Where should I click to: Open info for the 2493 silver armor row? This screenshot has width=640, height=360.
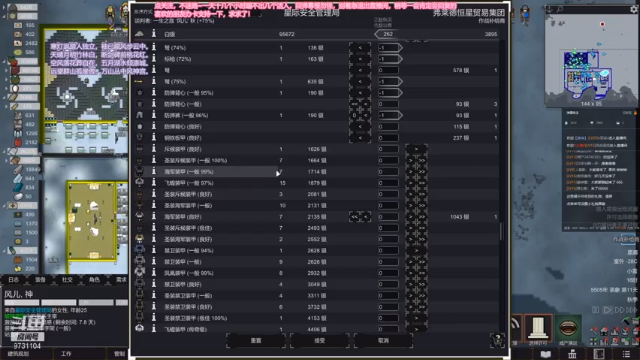pyautogui.click(x=154, y=228)
